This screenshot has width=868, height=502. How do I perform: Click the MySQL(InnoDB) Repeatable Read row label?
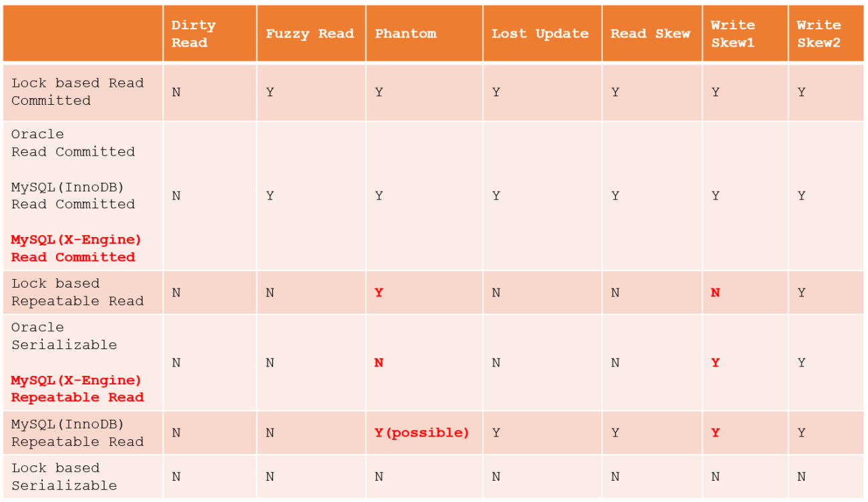pyautogui.click(x=77, y=433)
